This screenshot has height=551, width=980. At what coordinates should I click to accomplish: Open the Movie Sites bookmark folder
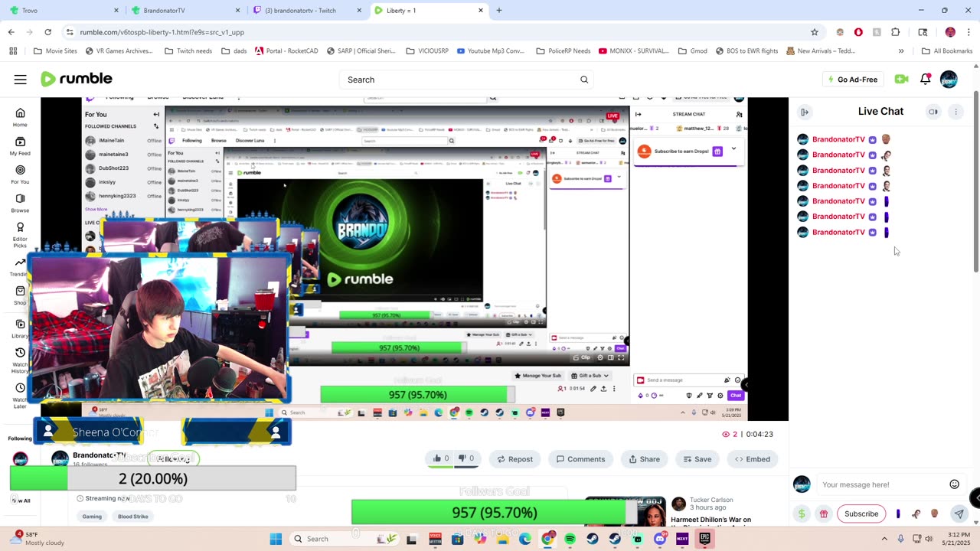pyautogui.click(x=55, y=51)
